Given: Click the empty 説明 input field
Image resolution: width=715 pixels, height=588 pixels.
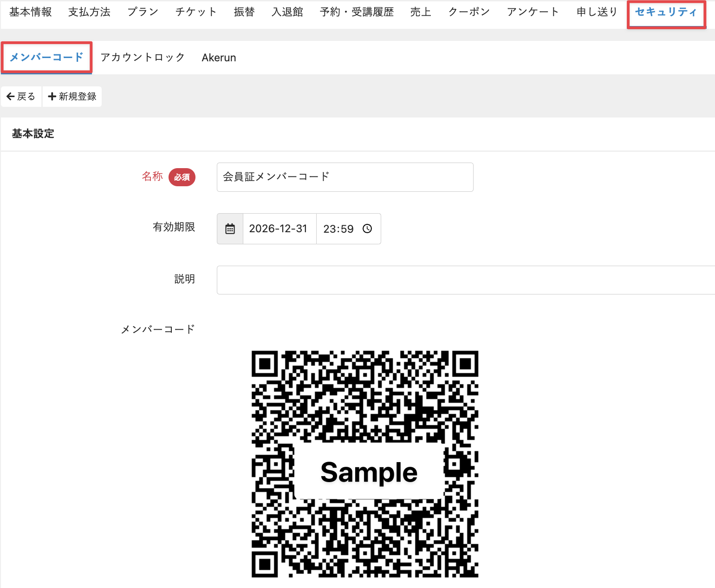Looking at the screenshot, I should (x=464, y=280).
